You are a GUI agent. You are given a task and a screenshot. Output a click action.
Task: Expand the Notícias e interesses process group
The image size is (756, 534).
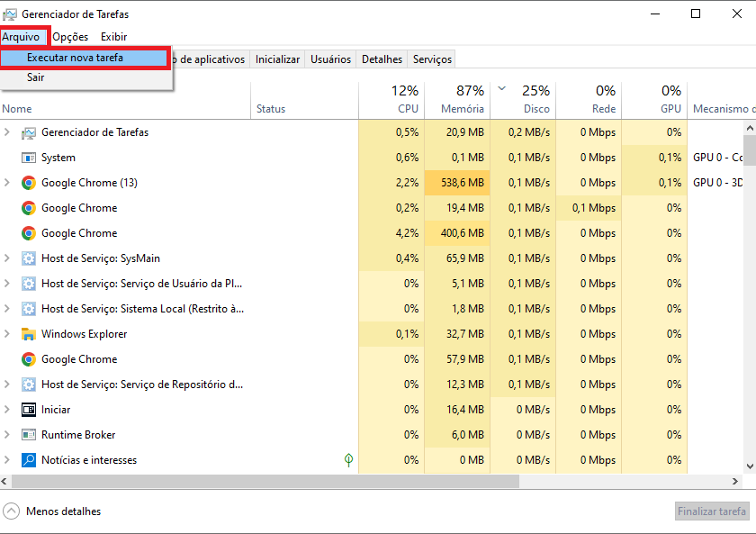pyautogui.click(x=7, y=460)
